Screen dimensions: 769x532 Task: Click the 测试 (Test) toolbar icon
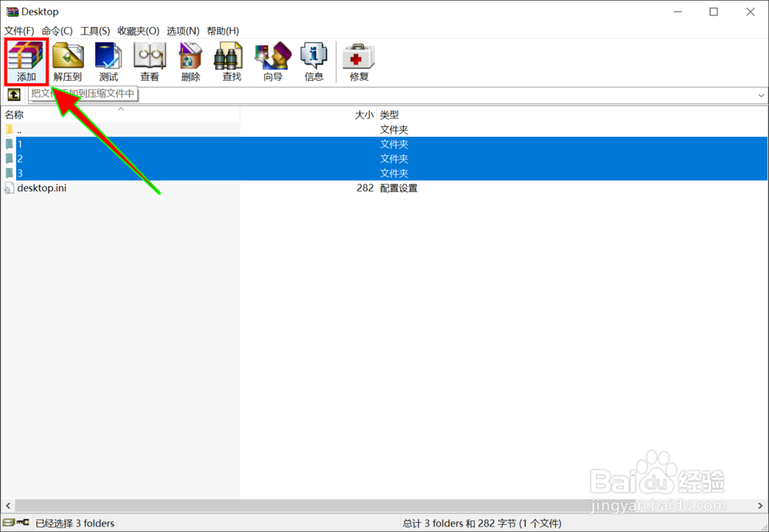point(108,62)
